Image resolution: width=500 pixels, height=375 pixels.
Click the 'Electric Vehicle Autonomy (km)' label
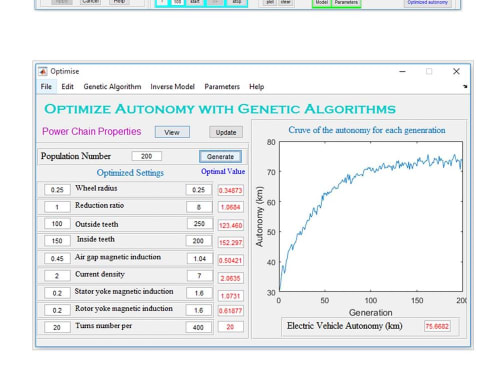tap(345, 326)
